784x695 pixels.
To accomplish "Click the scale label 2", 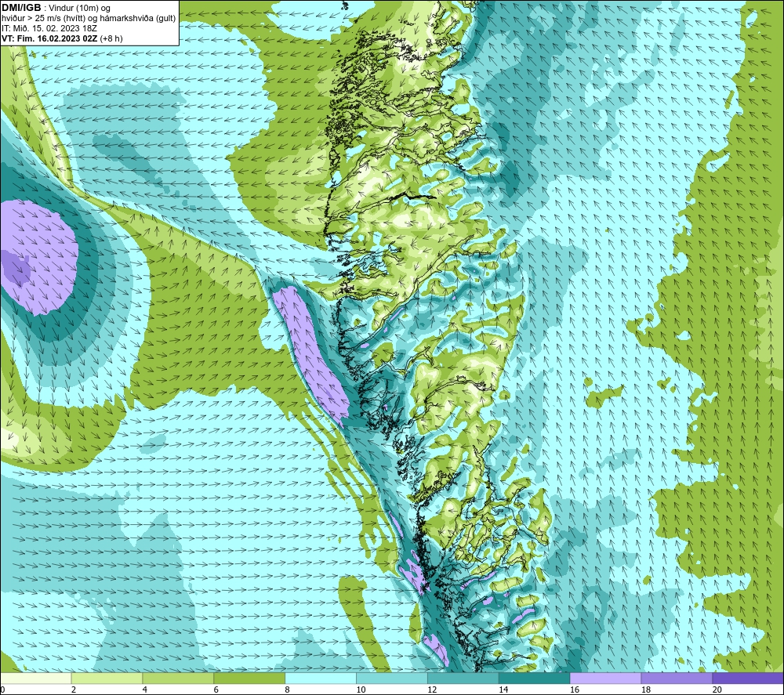I will click(74, 690).
